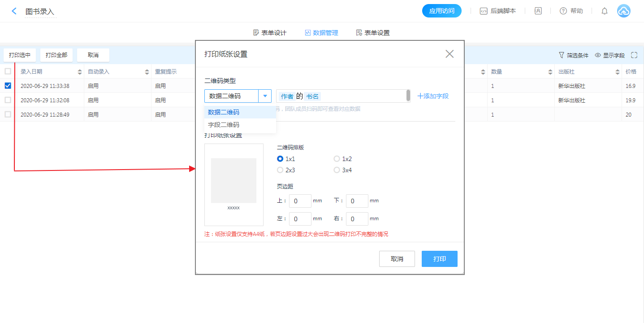
Task: Close the 打印纸张设置 dialog with X
Action: coord(450,54)
